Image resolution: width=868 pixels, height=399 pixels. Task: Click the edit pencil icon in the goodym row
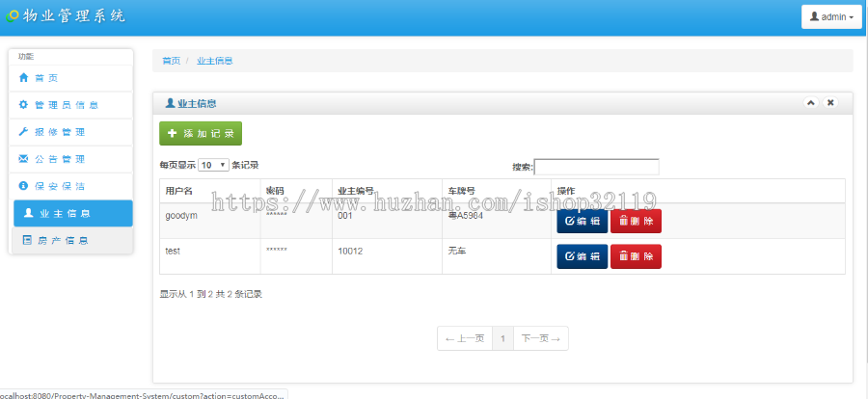[x=569, y=222]
